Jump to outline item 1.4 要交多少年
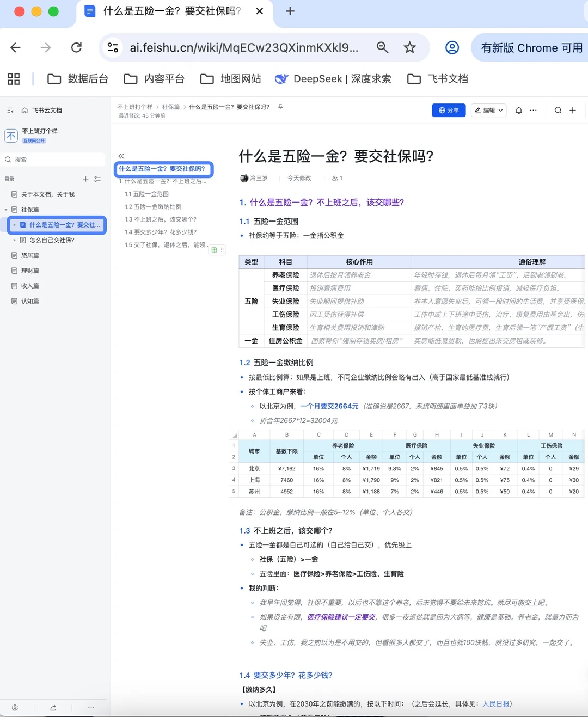 point(161,232)
